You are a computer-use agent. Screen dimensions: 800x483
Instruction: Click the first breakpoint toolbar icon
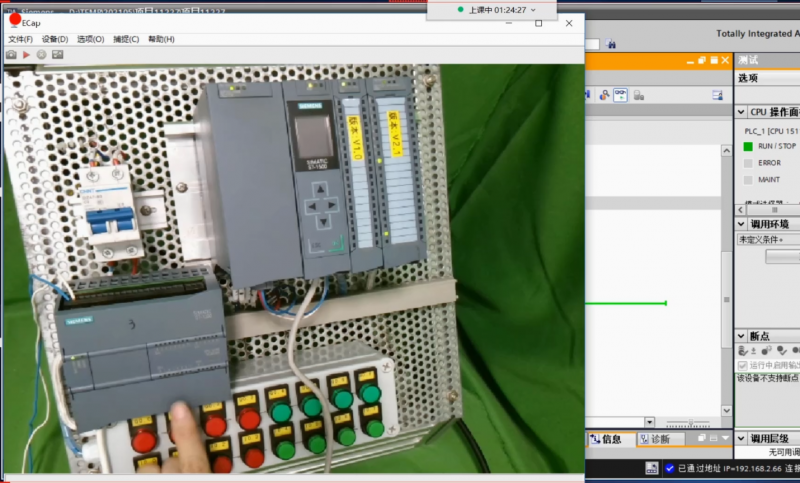742,351
